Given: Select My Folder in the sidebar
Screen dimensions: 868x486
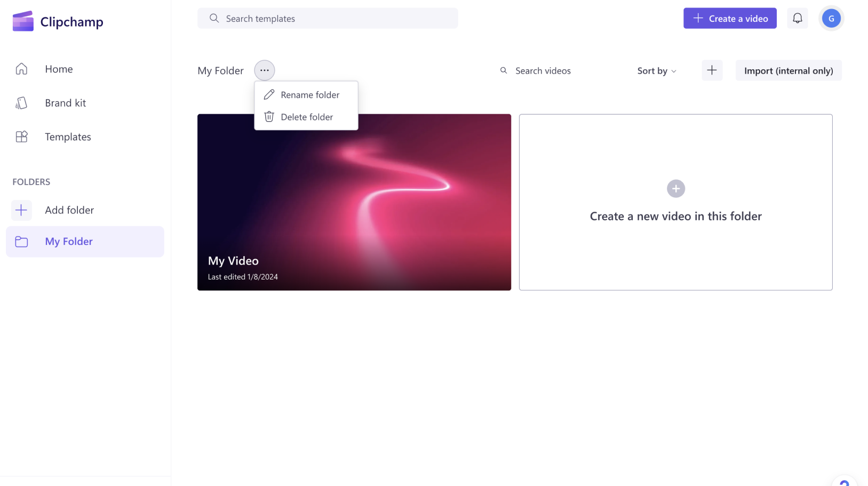Looking at the screenshot, I should (85, 242).
